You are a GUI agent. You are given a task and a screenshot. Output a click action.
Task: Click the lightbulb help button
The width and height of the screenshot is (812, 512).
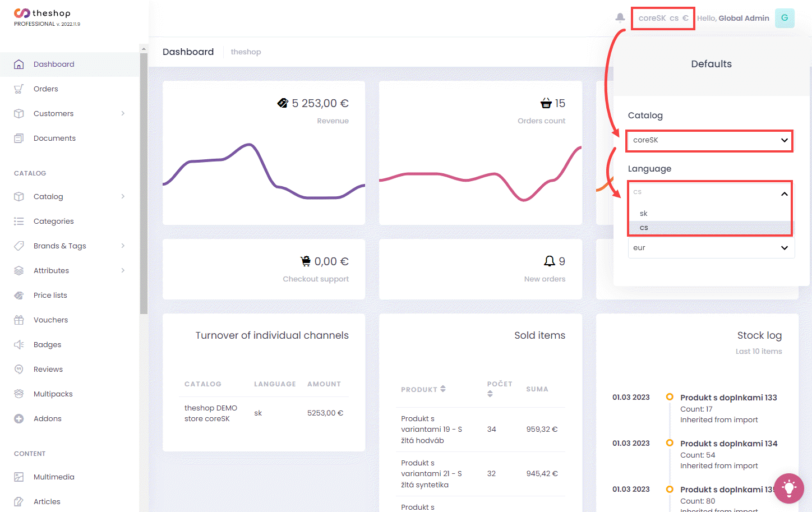pos(789,488)
